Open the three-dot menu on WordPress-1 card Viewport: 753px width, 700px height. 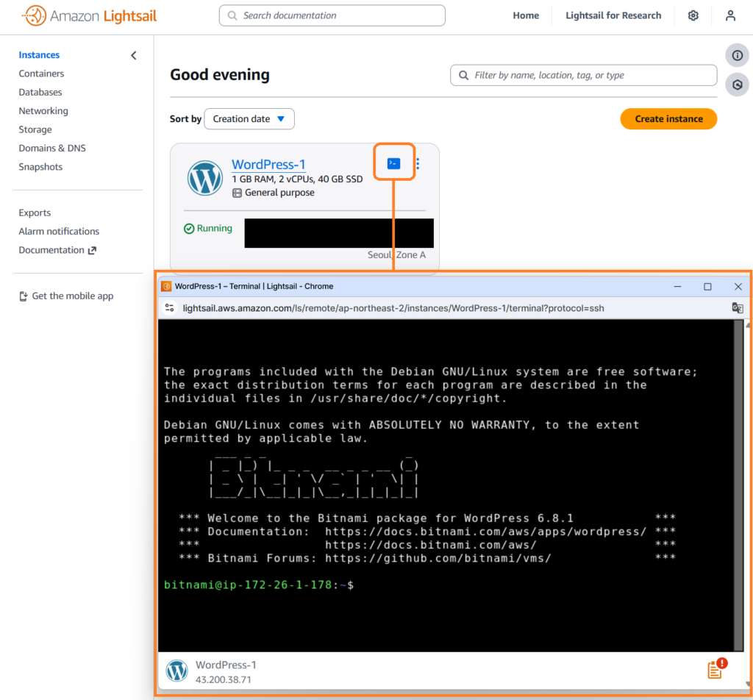(418, 163)
